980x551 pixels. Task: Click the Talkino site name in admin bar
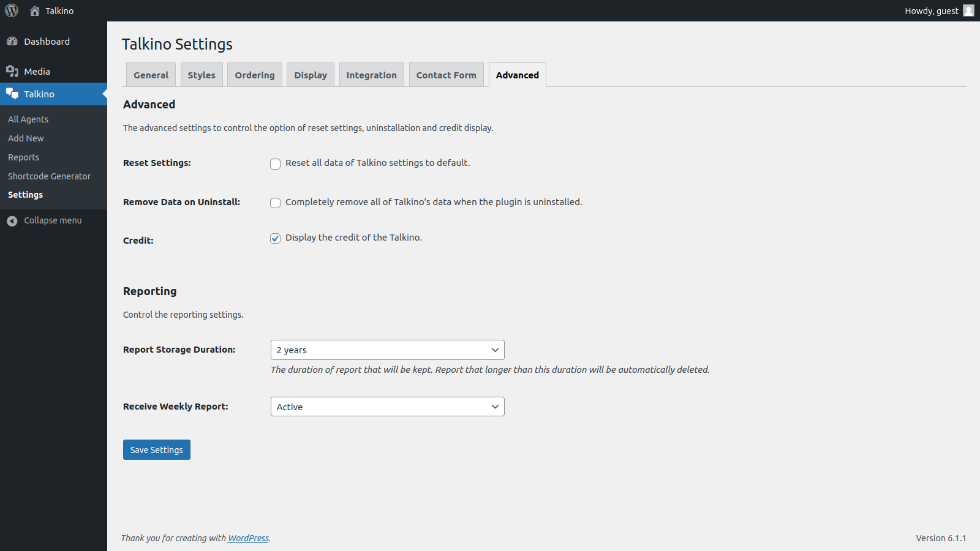[59, 11]
